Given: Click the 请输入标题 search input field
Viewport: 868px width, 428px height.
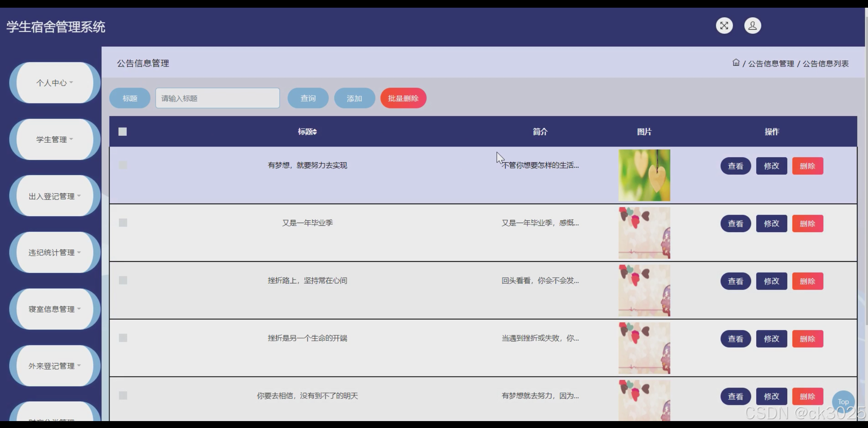Looking at the screenshot, I should [x=217, y=98].
